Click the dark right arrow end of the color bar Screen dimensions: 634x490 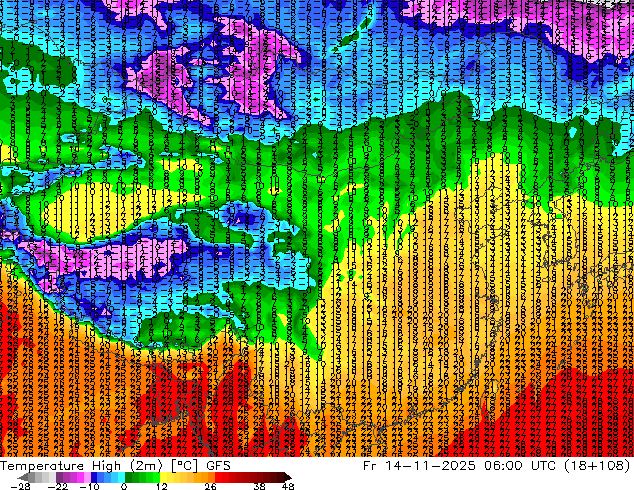[x=287, y=477]
